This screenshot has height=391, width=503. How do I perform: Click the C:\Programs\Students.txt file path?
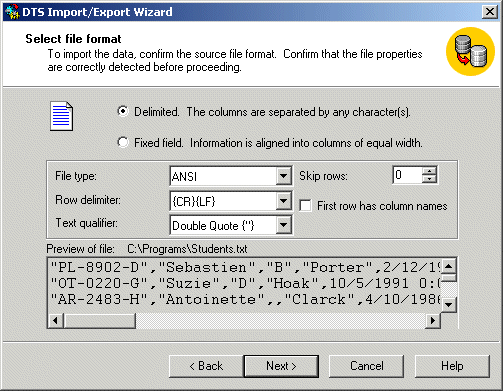tap(187, 249)
